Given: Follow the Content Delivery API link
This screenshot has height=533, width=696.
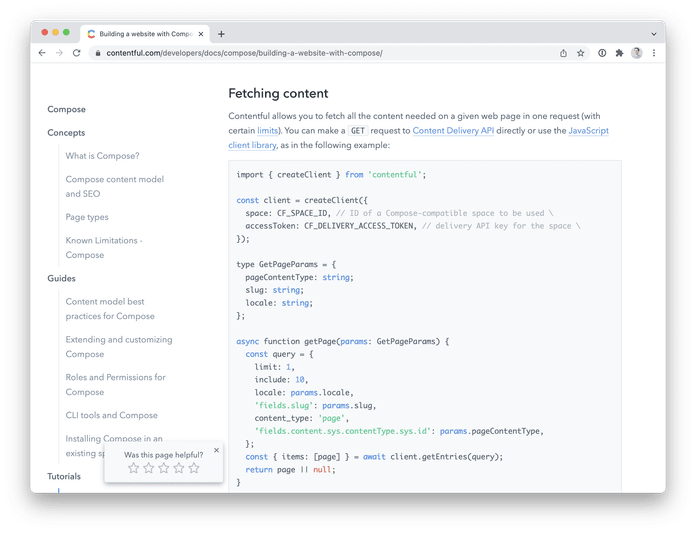Looking at the screenshot, I should 454,131.
